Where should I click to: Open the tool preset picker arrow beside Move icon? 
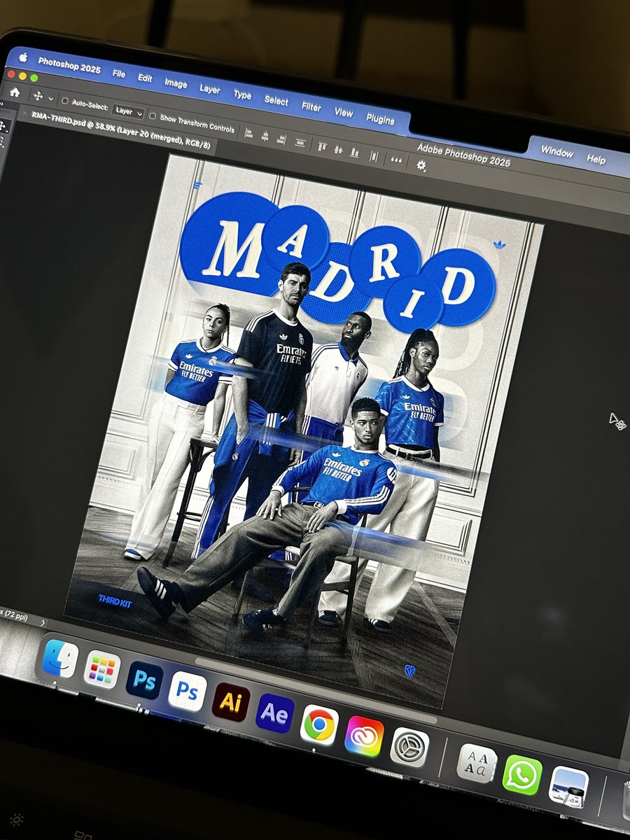[x=51, y=99]
